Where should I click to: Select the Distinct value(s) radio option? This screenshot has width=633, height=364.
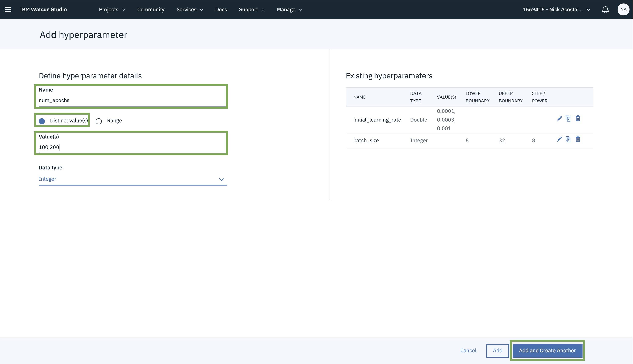[42, 121]
